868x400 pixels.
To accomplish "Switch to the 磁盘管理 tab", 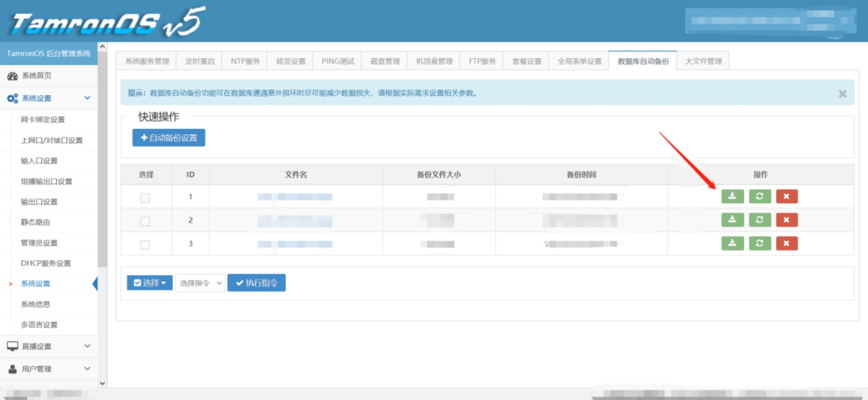I will (385, 61).
